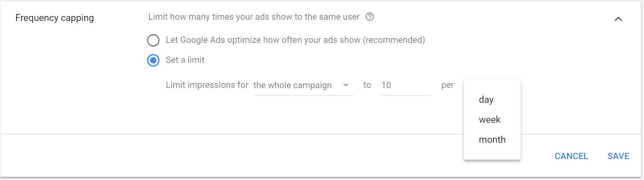
Task: Open the 'the whole campaign' dropdown
Action: 303,85
